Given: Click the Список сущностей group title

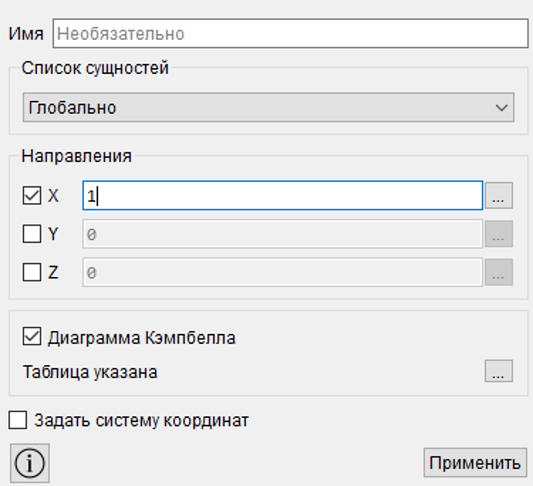Looking at the screenshot, I should [x=95, y=68].
